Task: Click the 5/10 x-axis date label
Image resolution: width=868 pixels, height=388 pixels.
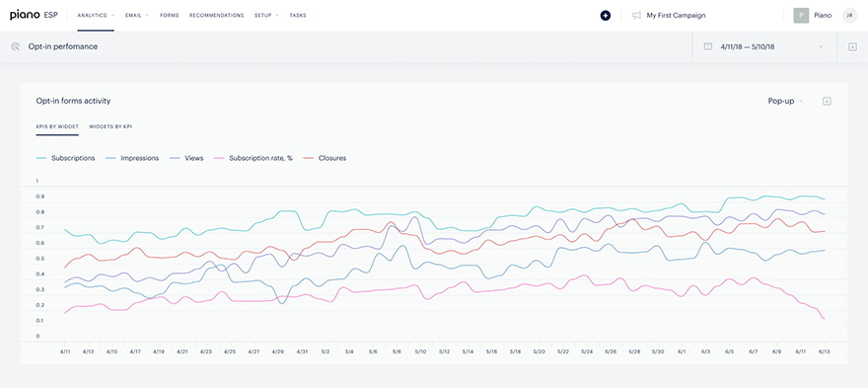Action: (x=421, y=351)
